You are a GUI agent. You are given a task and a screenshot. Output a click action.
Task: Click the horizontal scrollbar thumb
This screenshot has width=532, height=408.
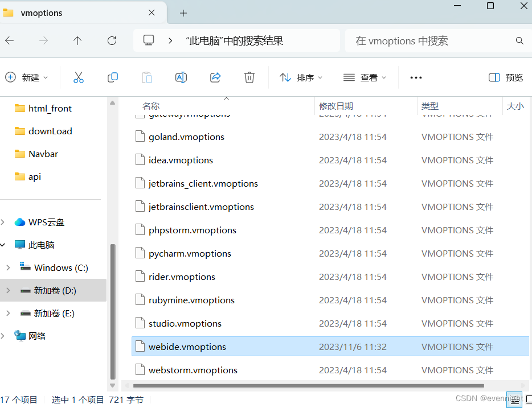[x=308, y=386]
